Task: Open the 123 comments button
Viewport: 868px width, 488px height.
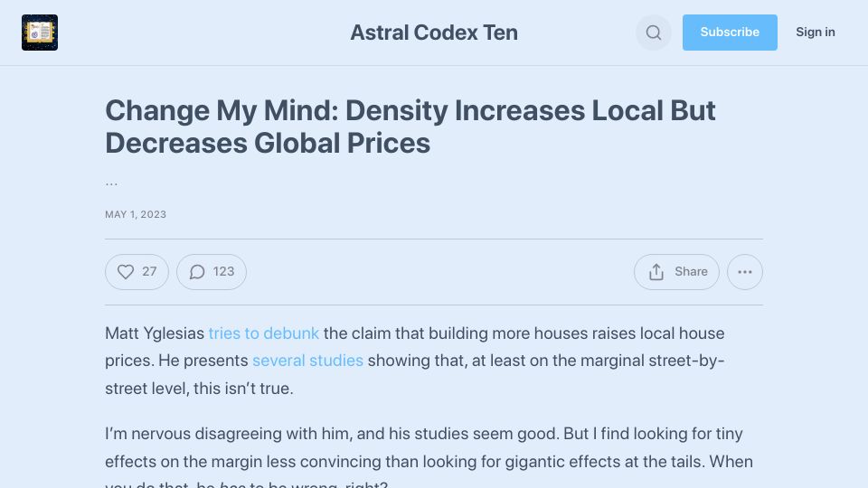Action: (x=212, y=272)
